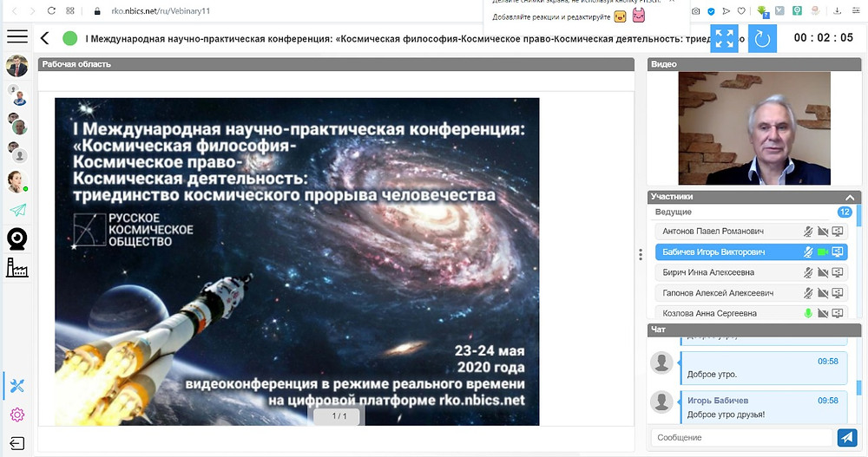Toggle microphone for Бабичев Игорь Викторович
This screenshot has width=868, height=457.
808,251
